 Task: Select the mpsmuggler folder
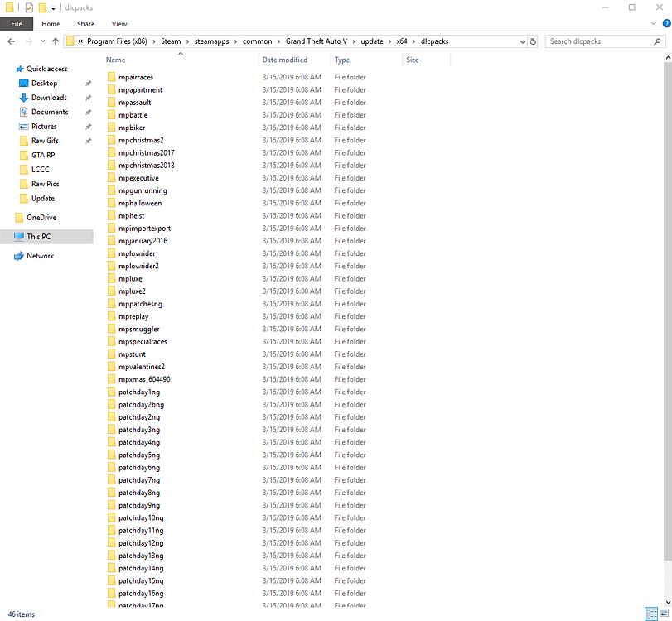tap(139, 329)
